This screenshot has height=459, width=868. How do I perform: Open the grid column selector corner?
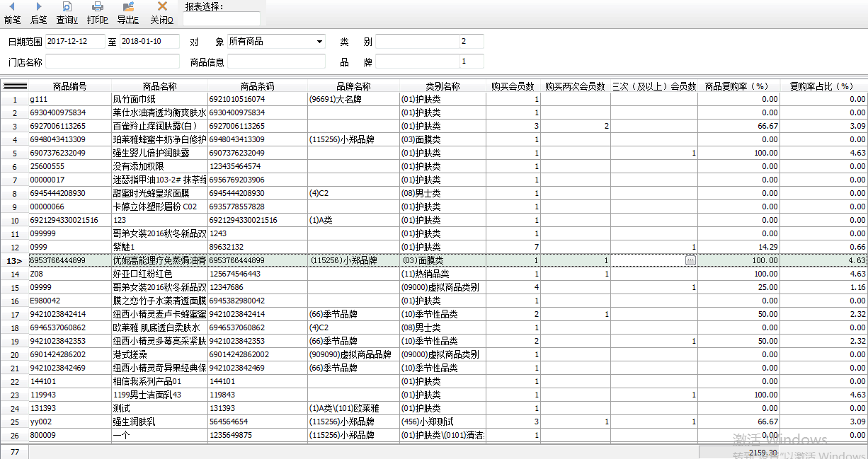coord(14,86)
